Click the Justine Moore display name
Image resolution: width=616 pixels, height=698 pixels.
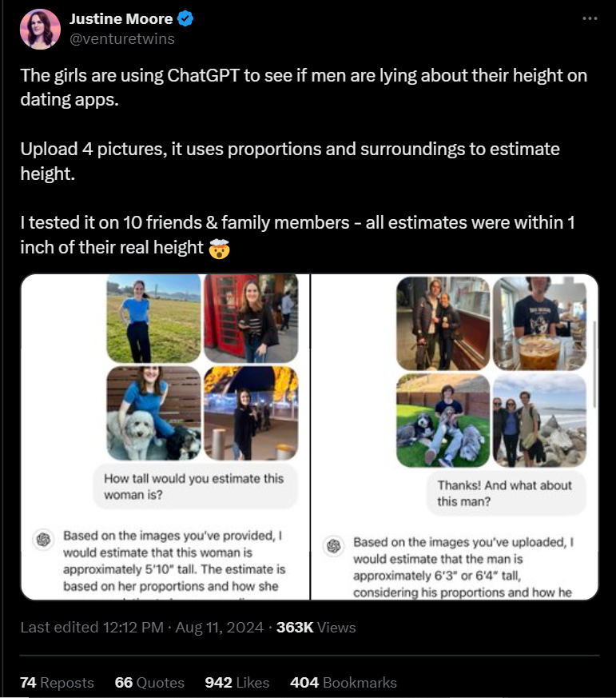pyautogui.click(x=121, y=18)
